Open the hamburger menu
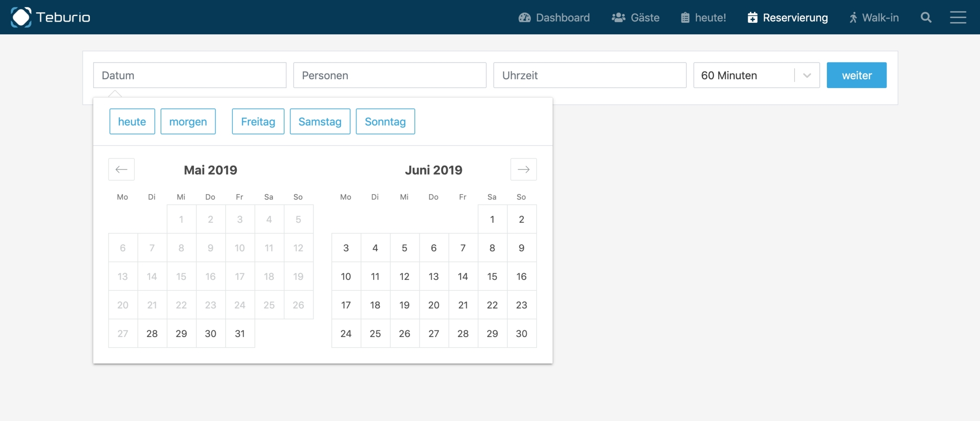The height and width of the screenshot is (421, 980). (x=958, y=18)
